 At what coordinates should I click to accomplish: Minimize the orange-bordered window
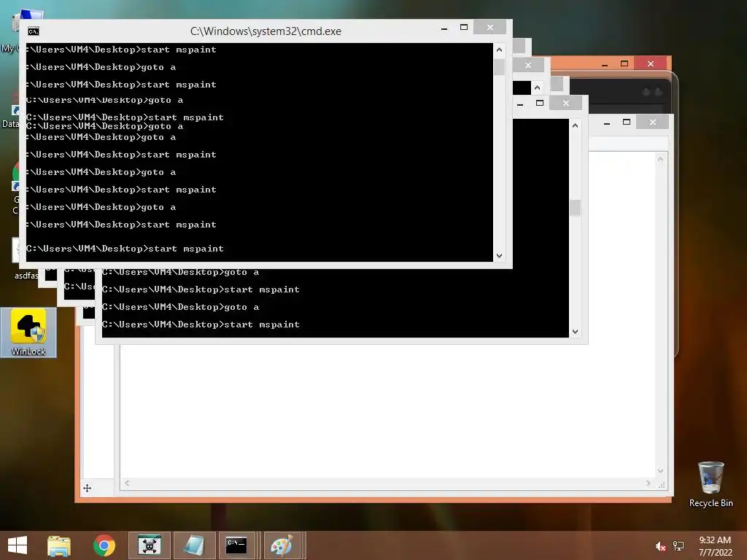pyautogui.click(x=605, y=64)
